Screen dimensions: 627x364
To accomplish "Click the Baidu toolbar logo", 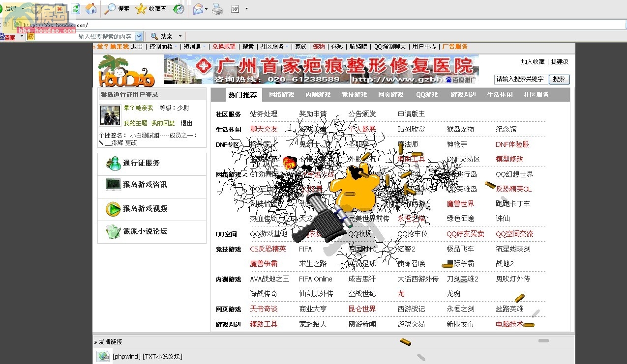I will pyautogui.click(x=8, y=36).
